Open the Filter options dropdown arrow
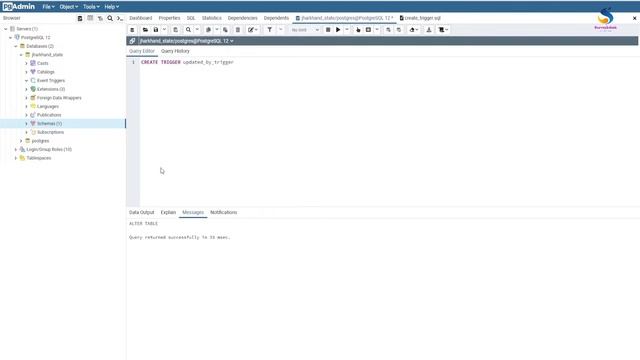This screenshot has height=360, width=640. (280, 30)
